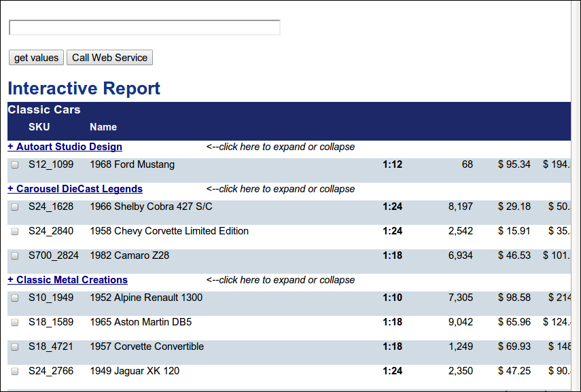Click the quantity value 2,350
Screen dimensions: 581x392
(x=461, y=371)
